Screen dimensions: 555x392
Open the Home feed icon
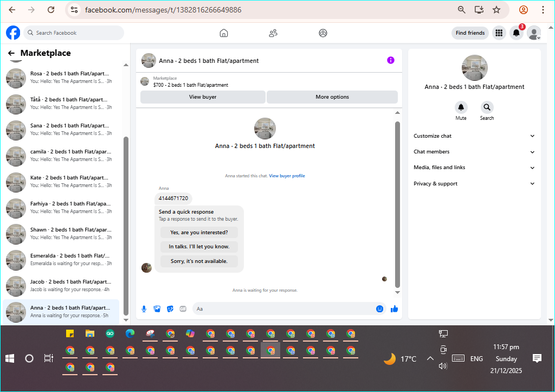[224, 33]
